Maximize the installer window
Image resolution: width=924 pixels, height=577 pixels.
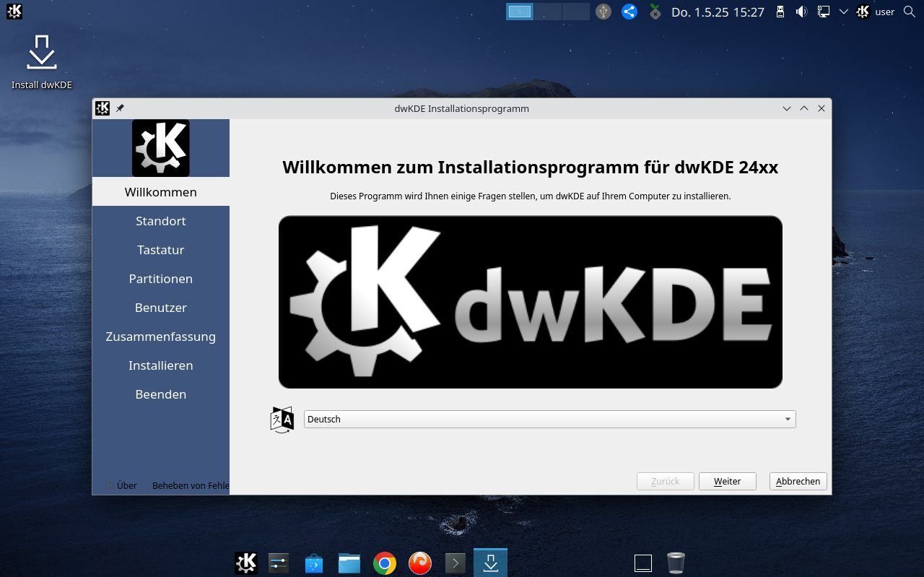pos(804,108)
